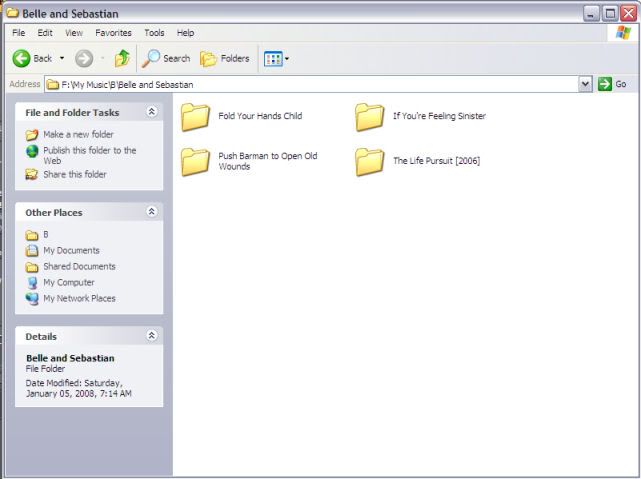Open the Search pane

pos(166,58)
